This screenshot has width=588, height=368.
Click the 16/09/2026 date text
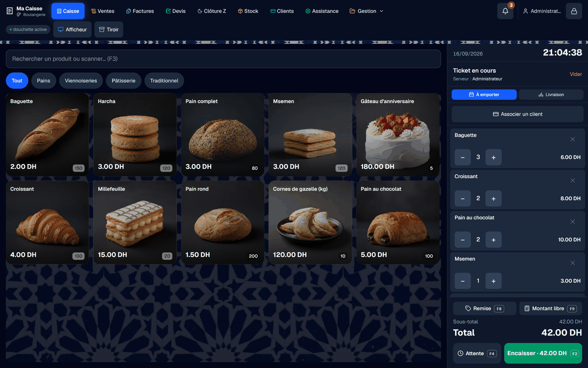point(468,54)
